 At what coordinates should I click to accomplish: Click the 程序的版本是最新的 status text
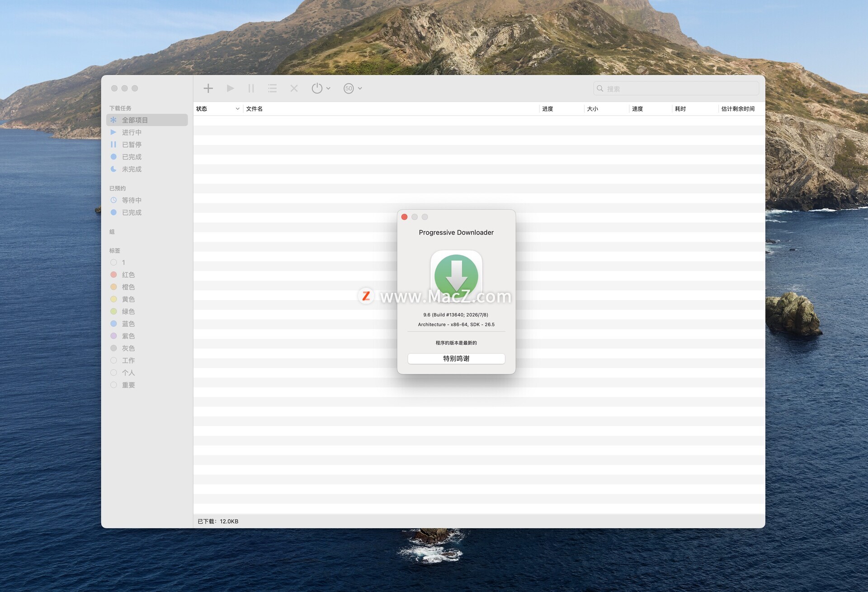pyautogui.click(x=456, y=343)
